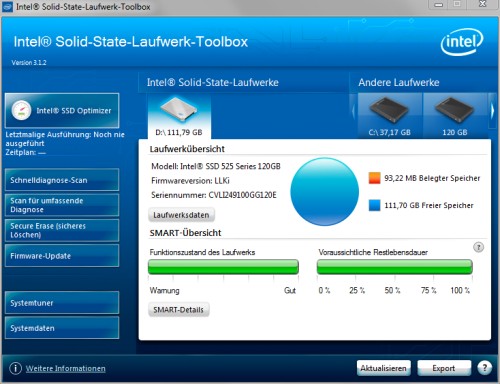Click the 93,22 MB Belegter Speicher text
500x384 pixels.
click(x=432, y=178)
